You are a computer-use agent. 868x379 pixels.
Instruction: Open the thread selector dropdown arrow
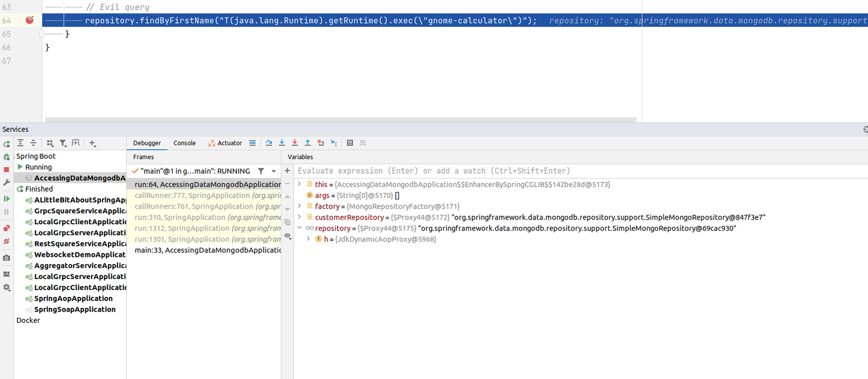click(274, 171)
